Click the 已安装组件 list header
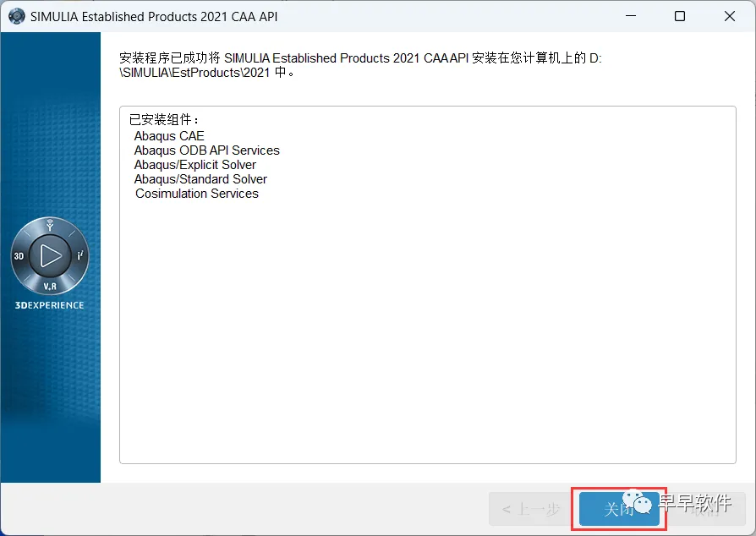756x536 pixels. click(x=164, y=119)
